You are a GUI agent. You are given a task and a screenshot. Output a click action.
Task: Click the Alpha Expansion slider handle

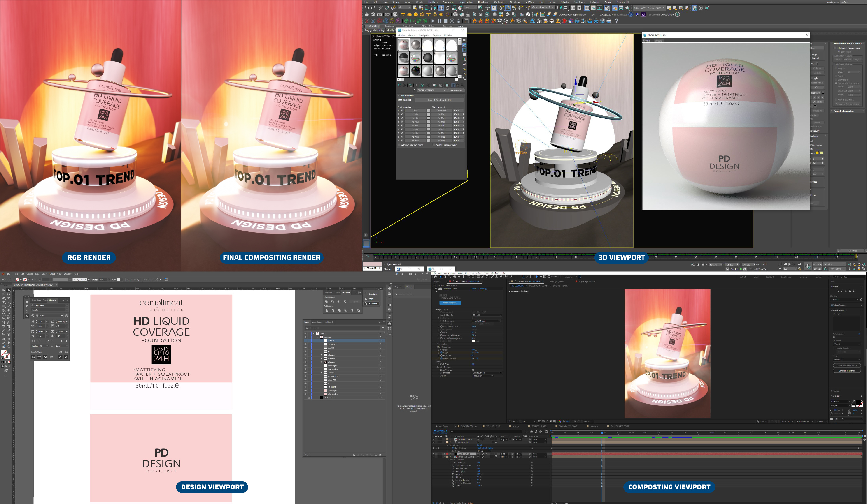(834, 337)
